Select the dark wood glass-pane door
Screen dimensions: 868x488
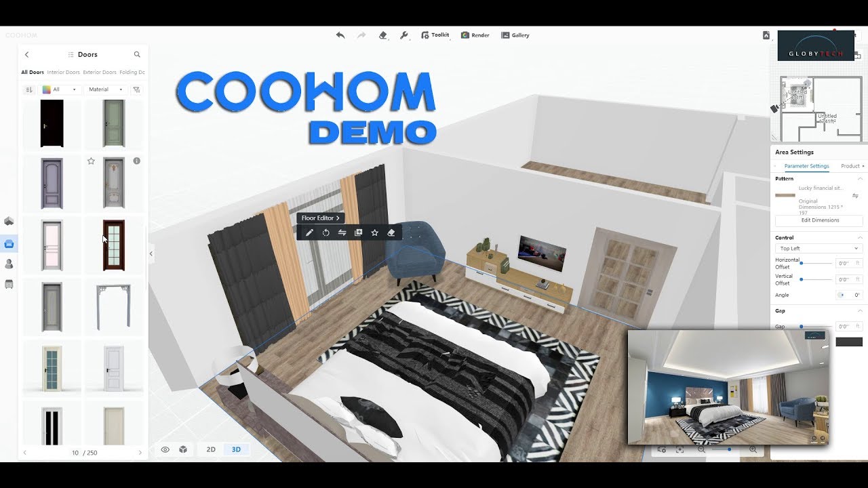[x=114, y=245]
